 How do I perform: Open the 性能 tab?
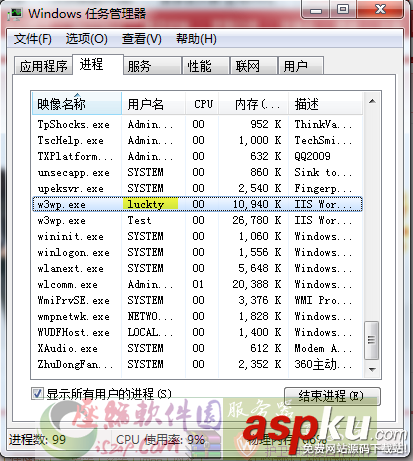206,66
